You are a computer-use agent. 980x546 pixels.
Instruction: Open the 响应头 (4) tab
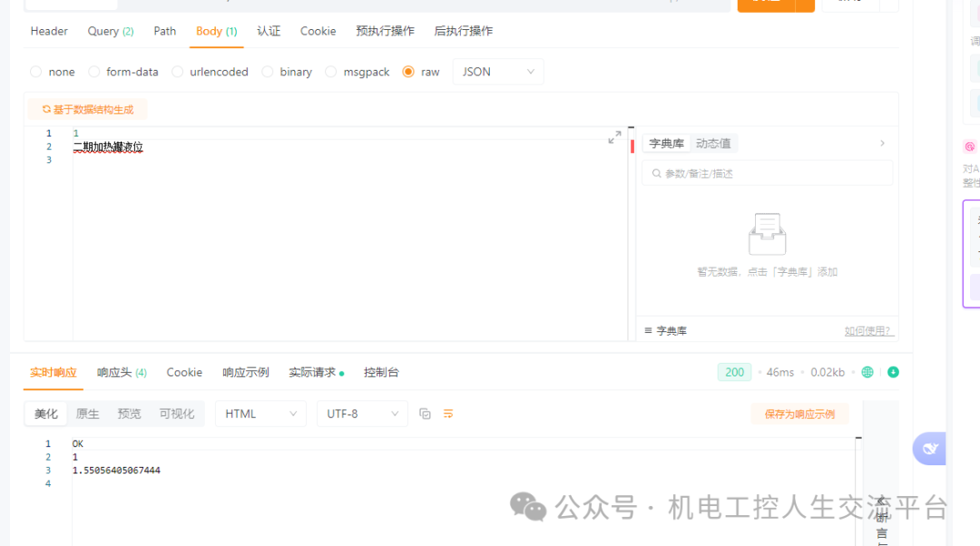point(122,373)
